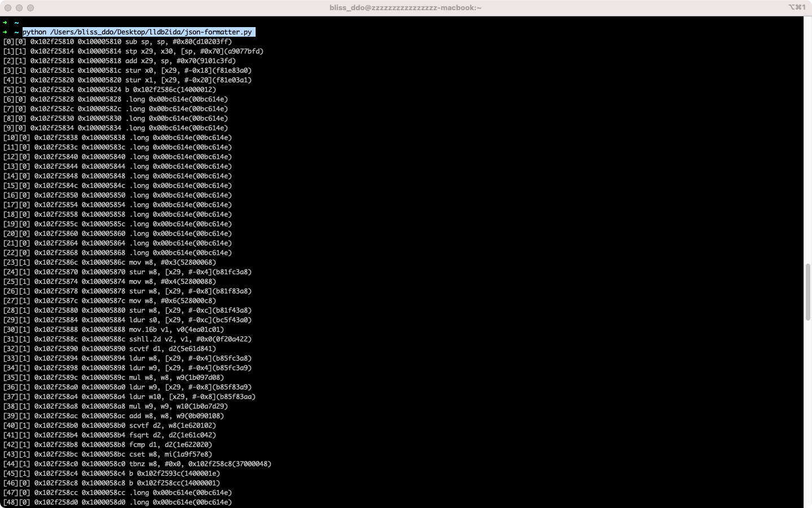The image size is (812, 508).
Task: Click the highlighted python json-formatter.py command
Action: point(139,32)
